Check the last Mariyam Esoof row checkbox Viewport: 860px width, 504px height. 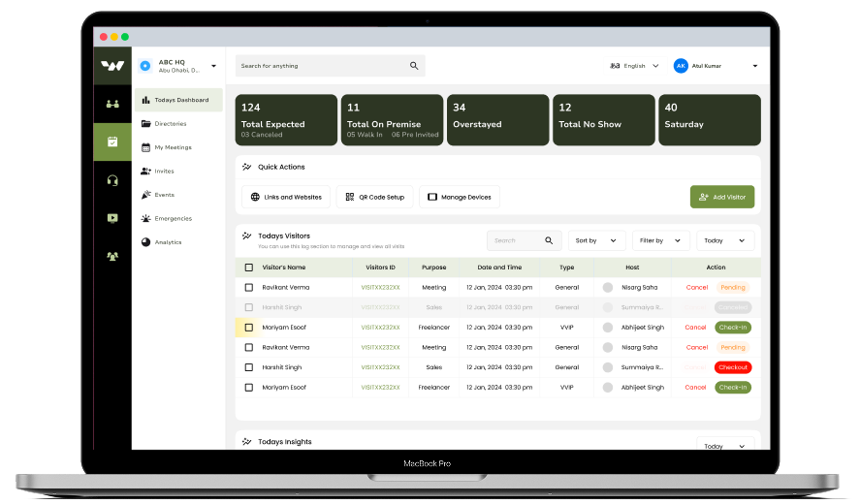(x=249, y=388)
